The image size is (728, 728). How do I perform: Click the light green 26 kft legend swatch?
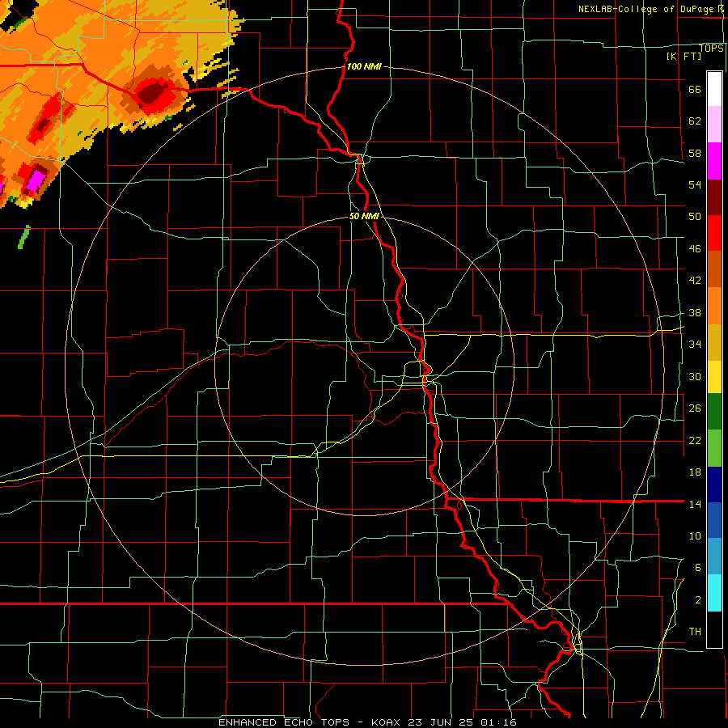pyautogui.click(x=714, y=448)
